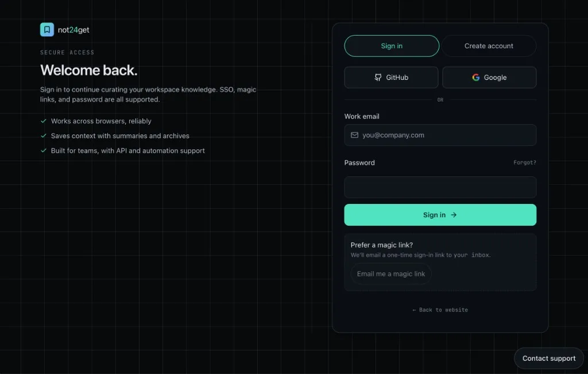Image resolution: width=588 pixels, height=374 pixels.
Task: Click the OR divider label
Action: click(x=440, y=100)
